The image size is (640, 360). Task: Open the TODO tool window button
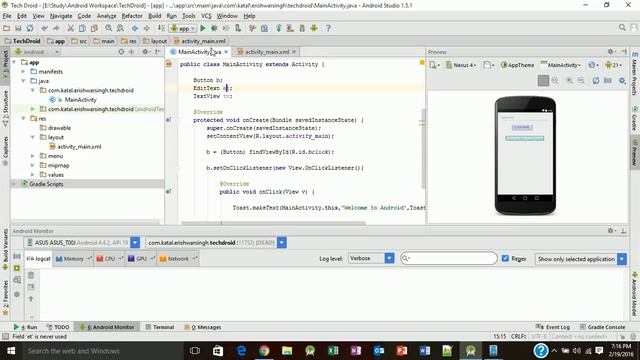58,327
